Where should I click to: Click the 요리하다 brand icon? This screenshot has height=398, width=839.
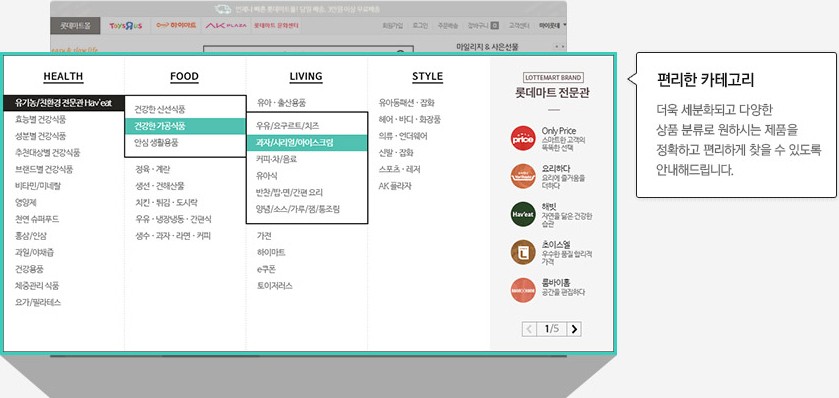click(523, 176)
